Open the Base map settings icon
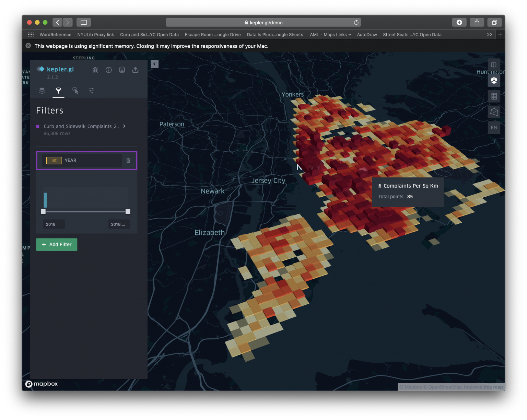 coord(91,91)
